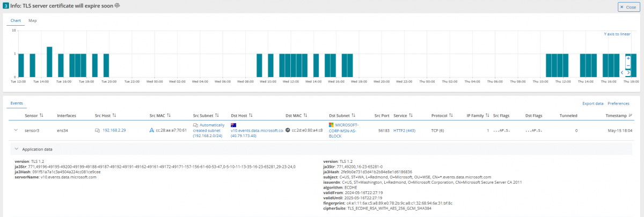This screenshot has height=217, width=644.
Task: Click the priority 3 badge in title
Action: pos(5,6)
